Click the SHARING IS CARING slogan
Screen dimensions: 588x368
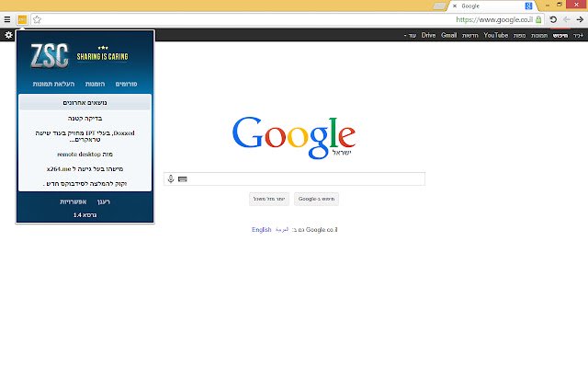point(102,56)
